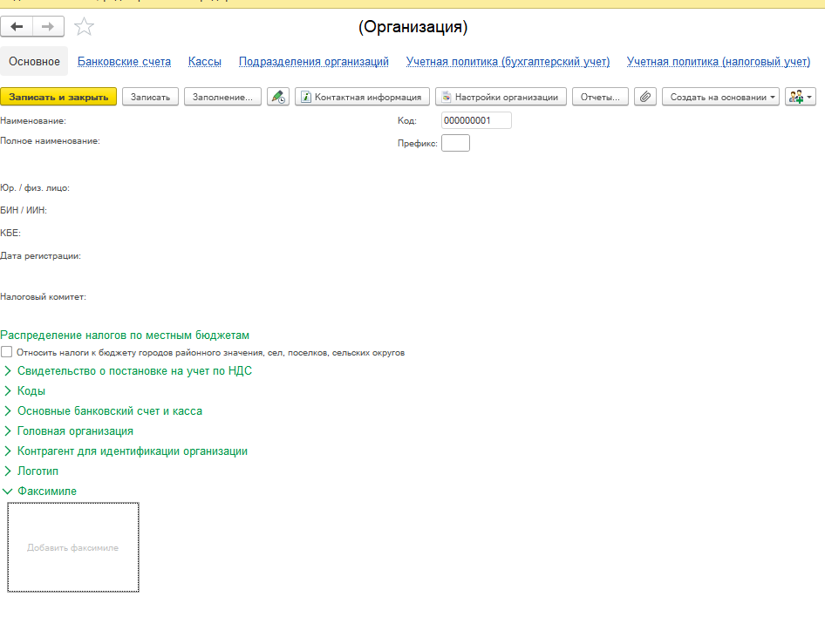825x644 pixels.
Task: Click the forward navigation arrow
Action: [49, 27]
